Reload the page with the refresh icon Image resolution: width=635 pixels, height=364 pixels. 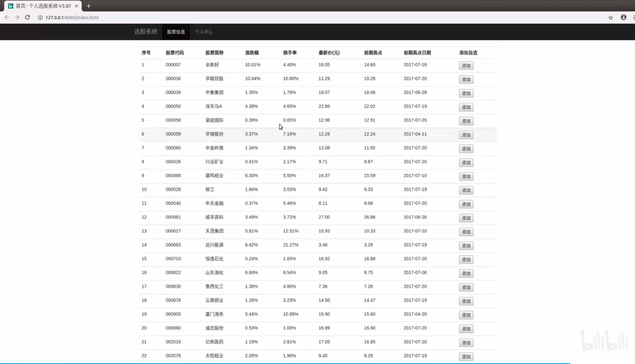coord(27,17)
